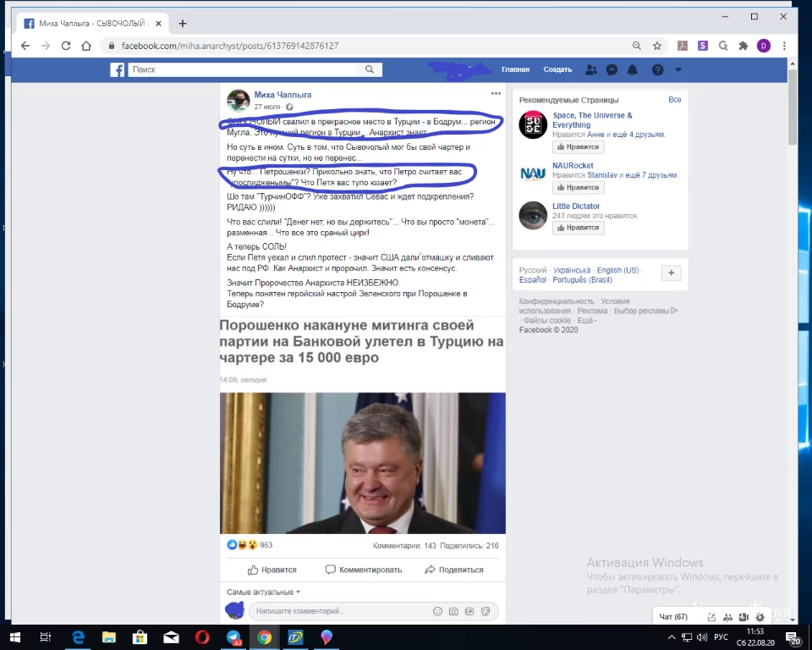Go back using browser back arrow
Screen dimensions: 812x650
click(25, 46)
